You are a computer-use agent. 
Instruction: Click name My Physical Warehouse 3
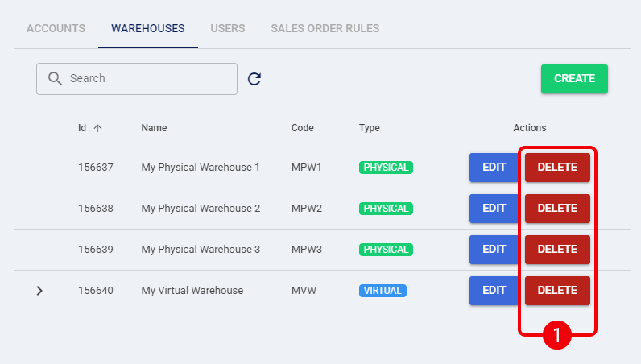[201, 250]
